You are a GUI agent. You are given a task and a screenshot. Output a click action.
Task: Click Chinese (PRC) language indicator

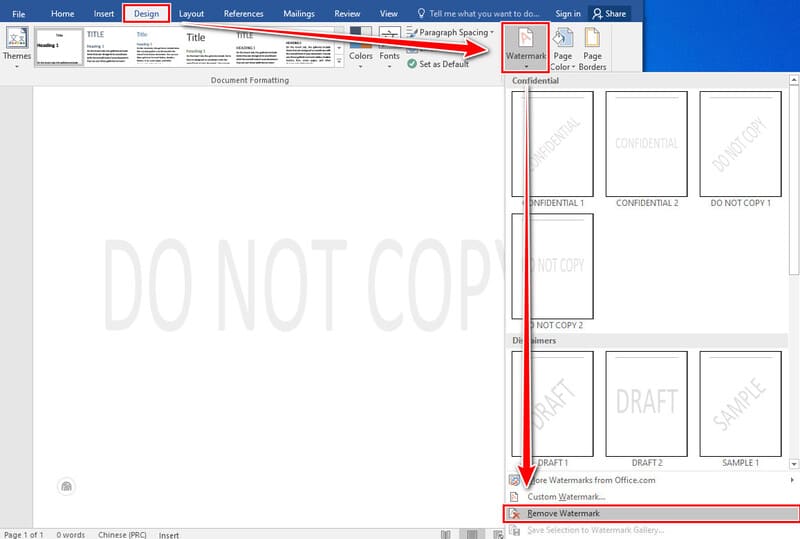pos(122,534)
